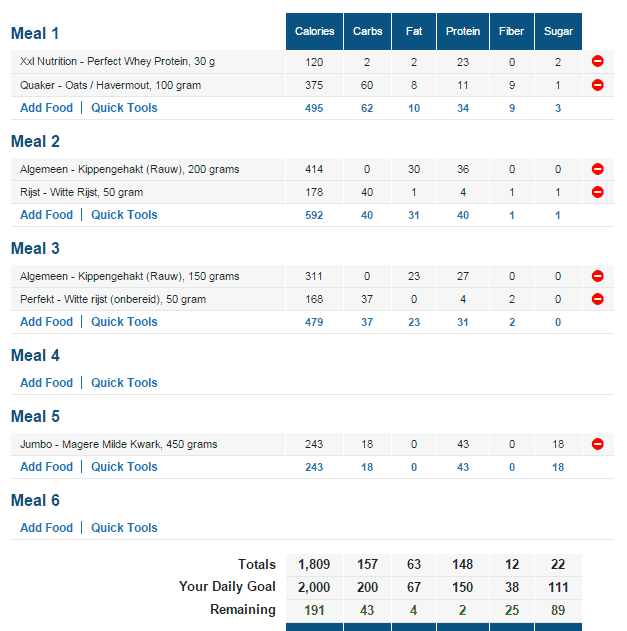Open Quick Tools for Meal 4

pos(124,383)
